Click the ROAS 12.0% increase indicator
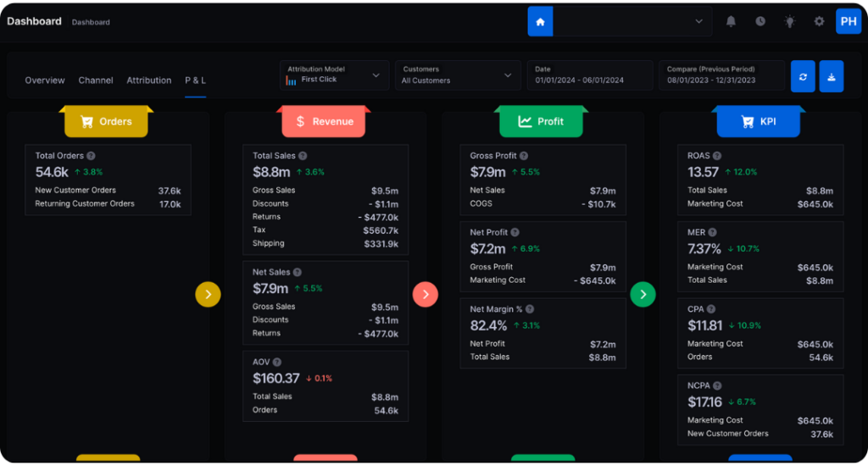 coord(741,172)
